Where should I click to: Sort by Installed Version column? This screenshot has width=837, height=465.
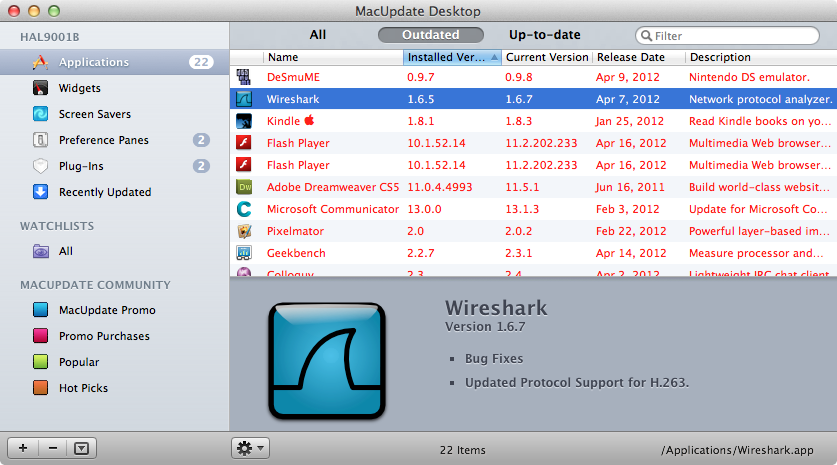(452, 57)
